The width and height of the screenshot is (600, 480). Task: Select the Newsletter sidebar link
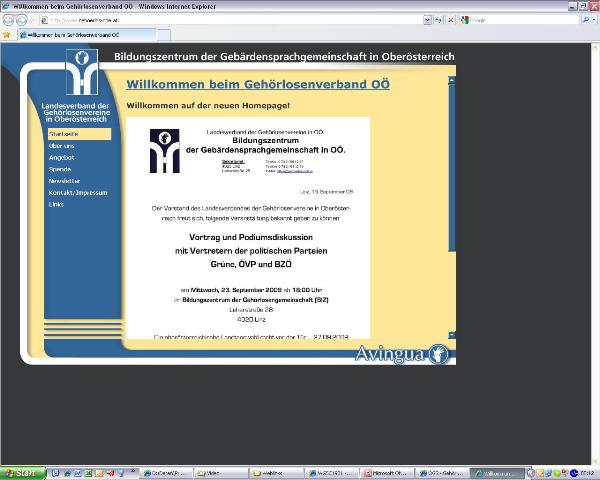pos(64,181)
